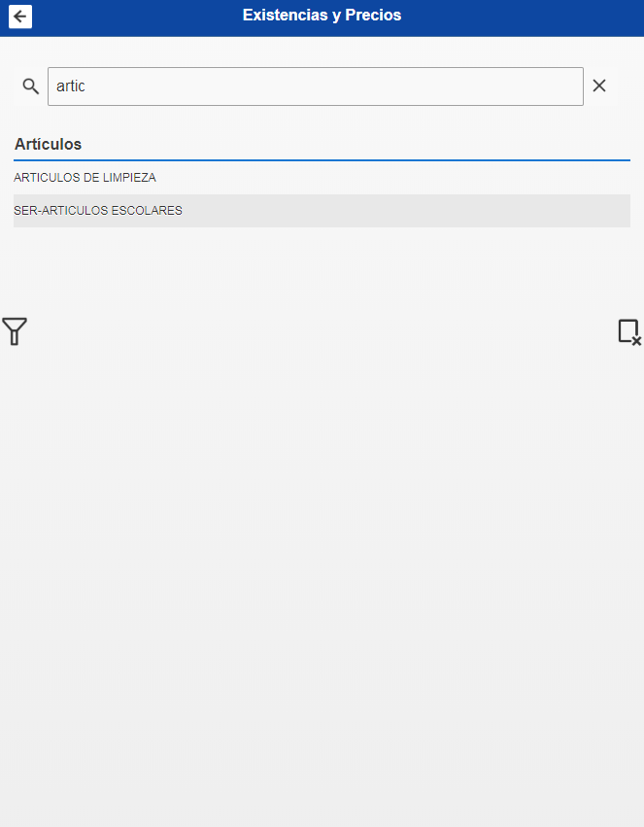This screenshot has height=827, width=644.
Task: Remove selections with the page-X icon
Action: coord(629,332)
